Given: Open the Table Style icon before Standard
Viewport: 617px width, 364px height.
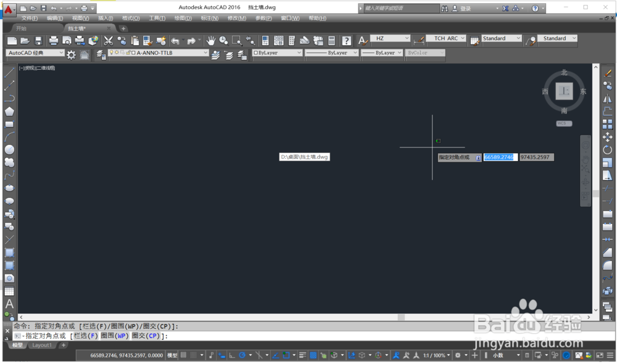Looking at the screenshot, I should click(475, 41).
